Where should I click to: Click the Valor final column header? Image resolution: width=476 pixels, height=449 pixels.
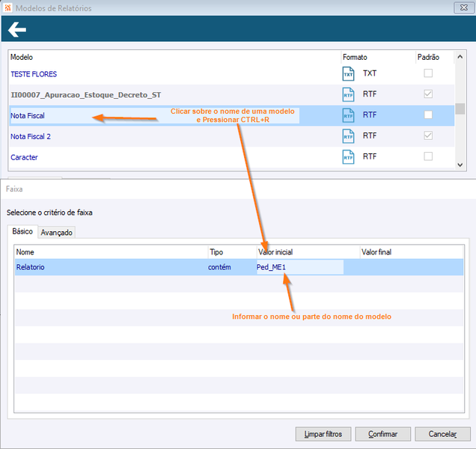[x=376, y=252]
